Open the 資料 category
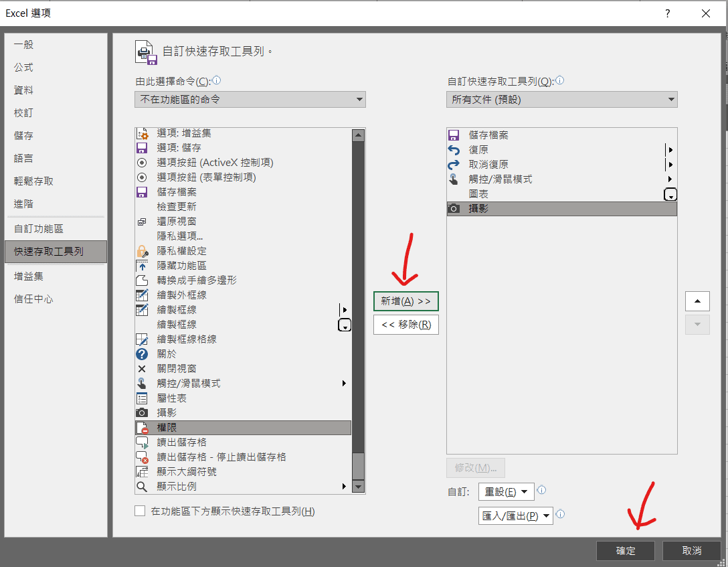The width and height of the screenshot is (728, 567). [x=23, y=90]
